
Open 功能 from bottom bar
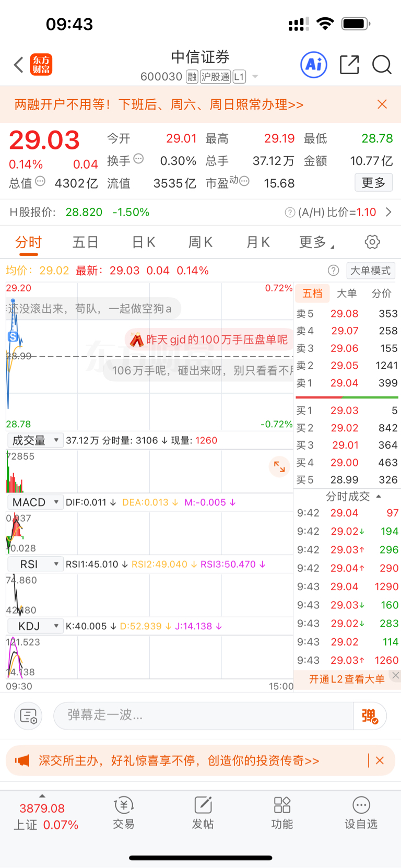coord(282,813)
